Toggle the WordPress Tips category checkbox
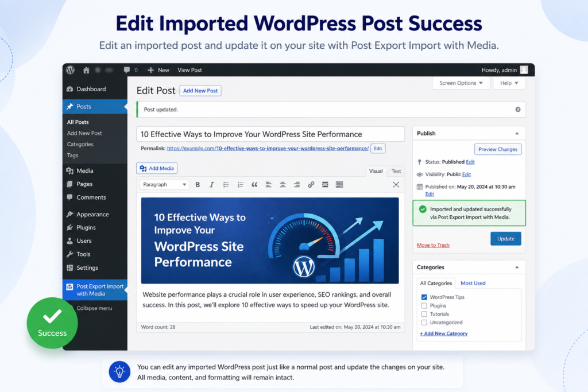This screenshot has height=392, width=588. (424, 297)
